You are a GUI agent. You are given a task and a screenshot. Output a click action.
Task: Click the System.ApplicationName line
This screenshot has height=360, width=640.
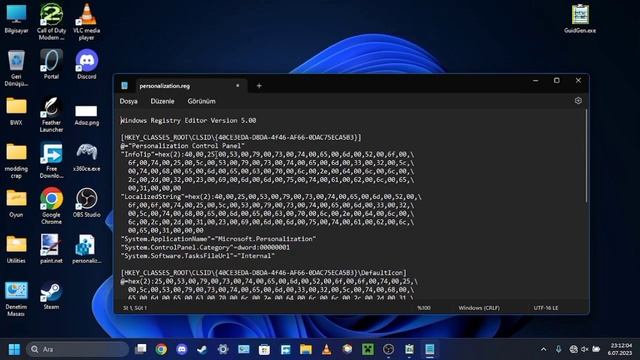[218, 239]
